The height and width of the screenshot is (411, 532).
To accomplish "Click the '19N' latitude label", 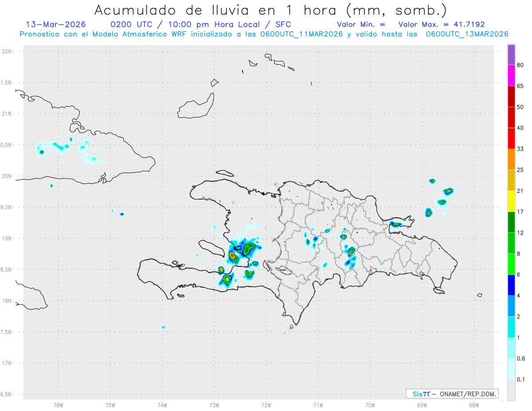I will click(x=8, y=239).
